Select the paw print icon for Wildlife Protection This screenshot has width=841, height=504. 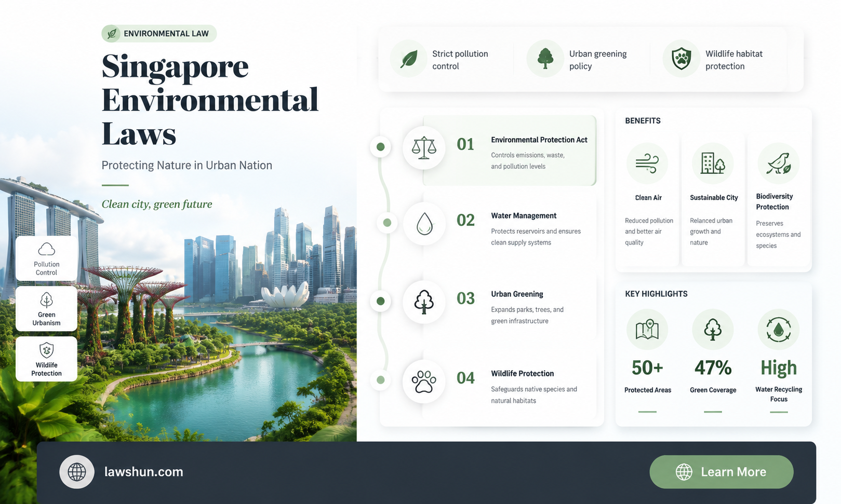tap(424, 382)
